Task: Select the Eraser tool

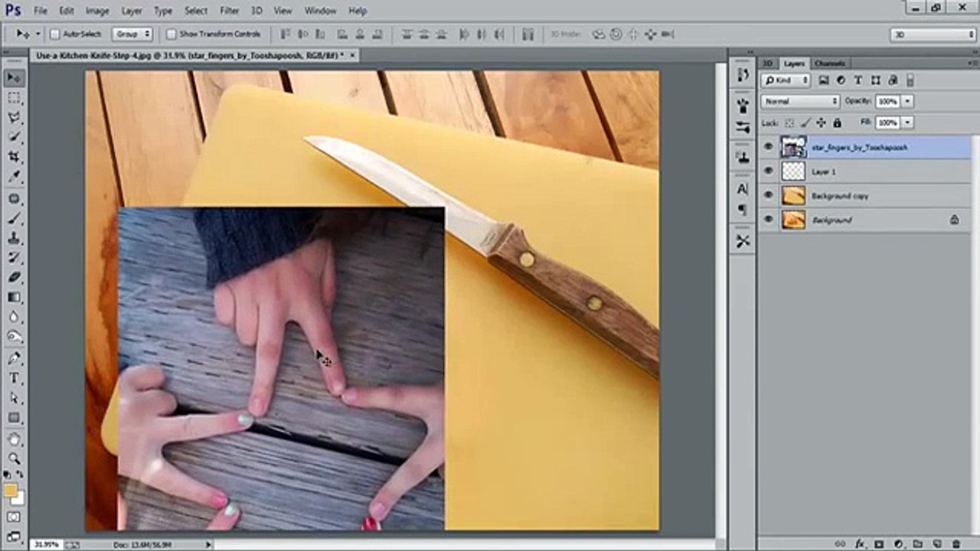Action: point(14,278)
